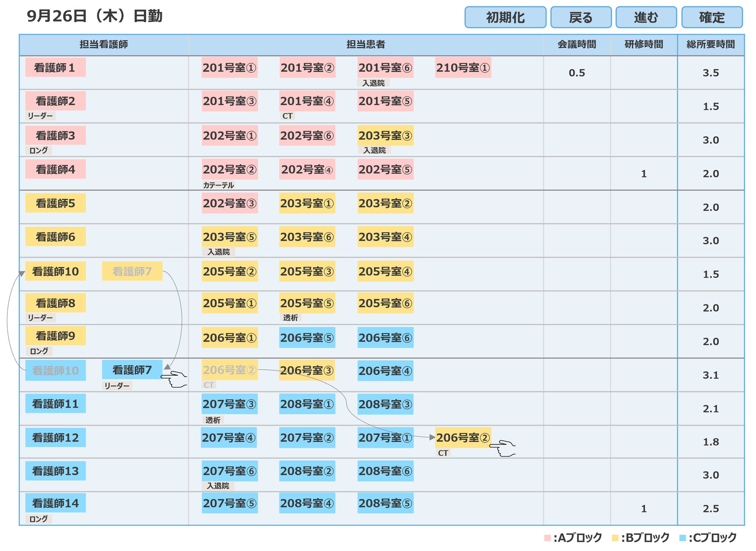Click the 確定 button
Image resolution: width=756 pixels, height=551 pixels.
[712, 17]
